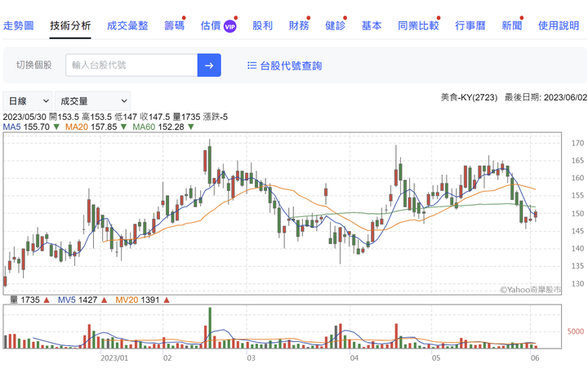This screenshot has height=373, width=588.
Task: Click the MV5 1427 volume legend
Action: pyautogui.click(x=78, y=300)
